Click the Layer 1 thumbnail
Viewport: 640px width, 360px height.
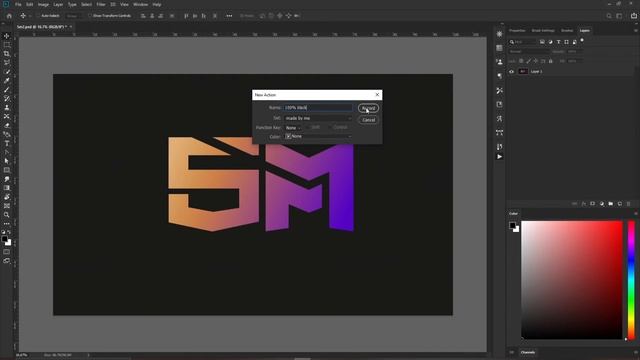(523, 71)
